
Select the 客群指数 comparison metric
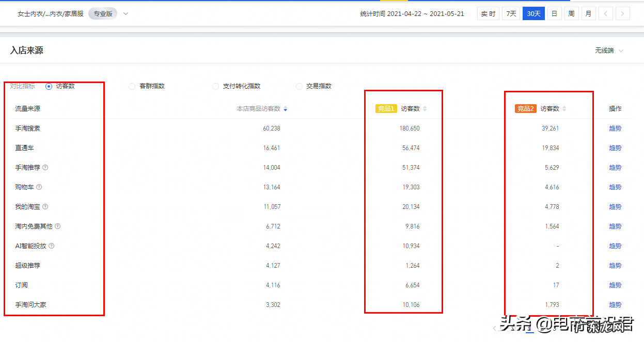pos(132,86)
